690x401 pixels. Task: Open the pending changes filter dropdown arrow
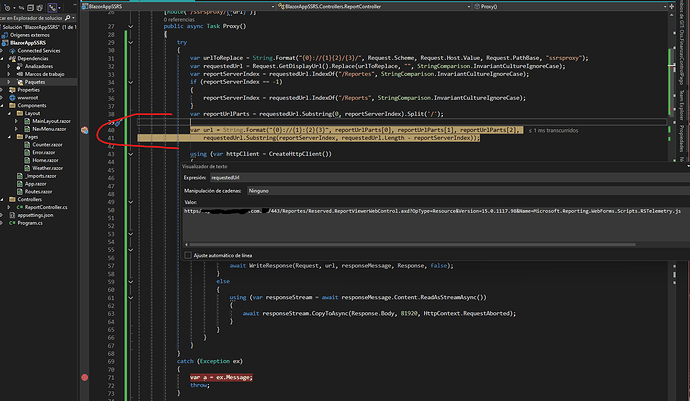tap(14, 8)
